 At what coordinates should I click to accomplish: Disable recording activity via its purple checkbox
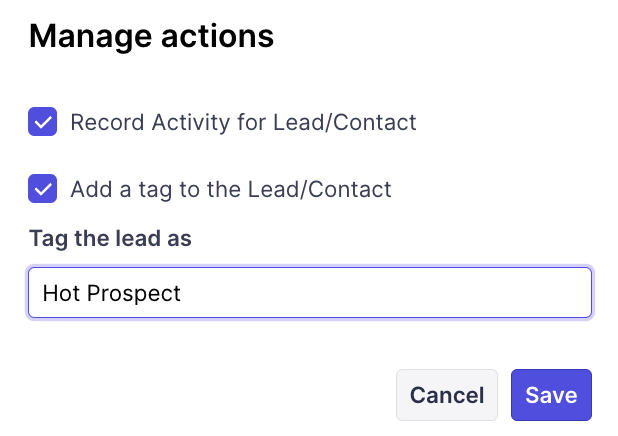click(x=43, y=123)
